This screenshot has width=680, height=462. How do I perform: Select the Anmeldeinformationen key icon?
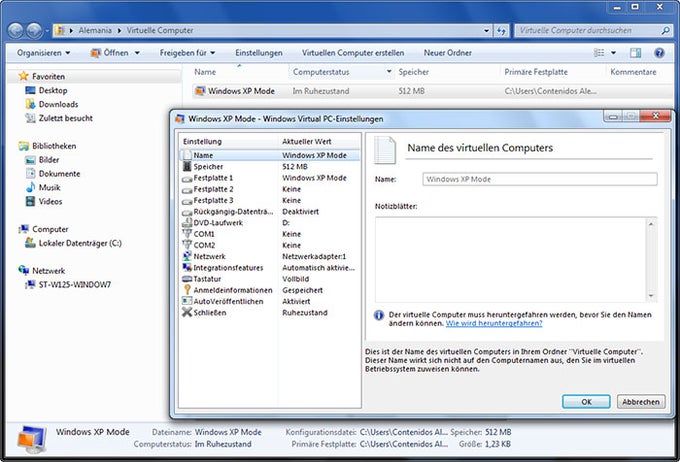pos(187,290)
